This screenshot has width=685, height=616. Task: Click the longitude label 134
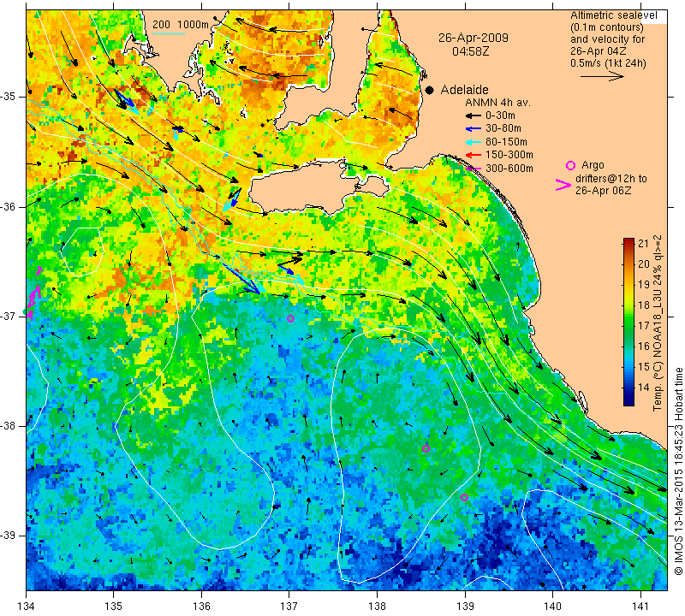(x=27, y=606)
